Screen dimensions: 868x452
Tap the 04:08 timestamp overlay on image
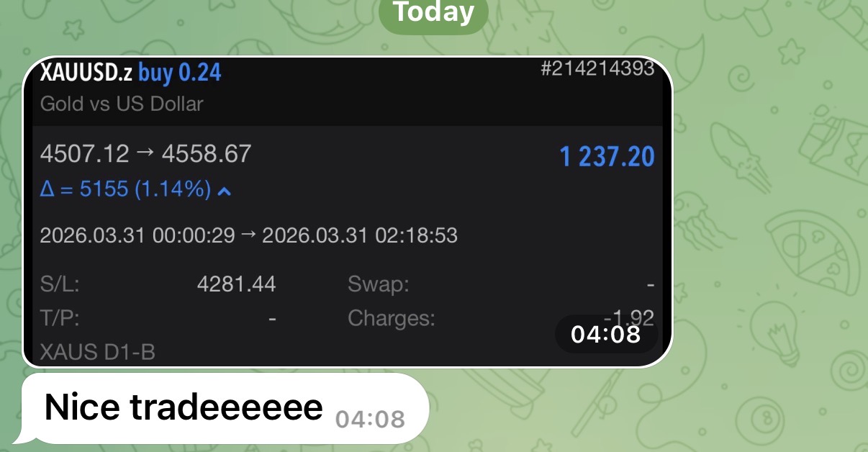605,334
